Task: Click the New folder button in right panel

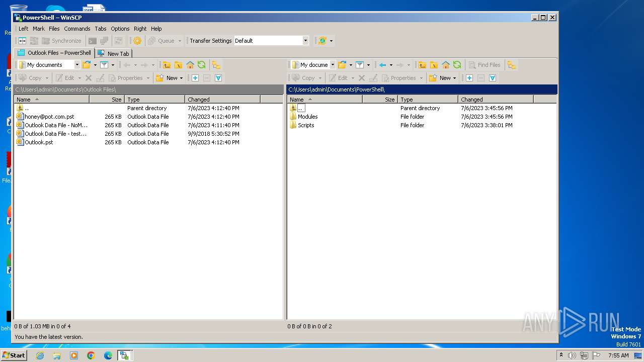Action: tap(440, 78)
